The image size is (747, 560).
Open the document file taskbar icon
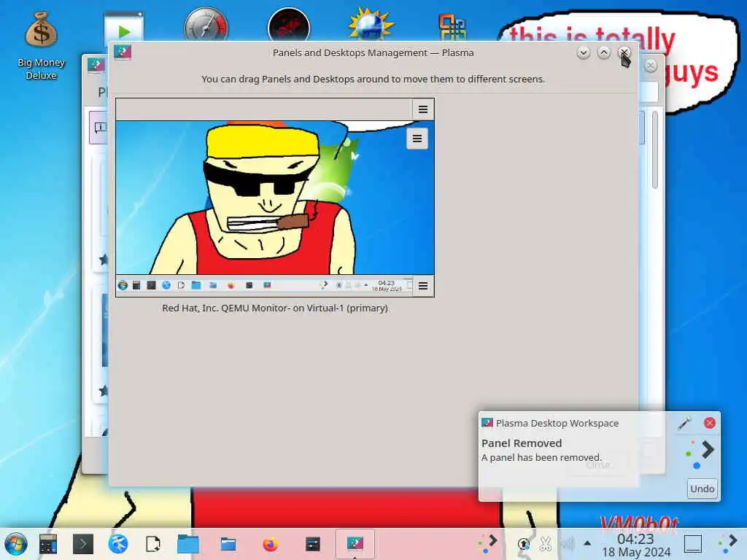(153, 544)
